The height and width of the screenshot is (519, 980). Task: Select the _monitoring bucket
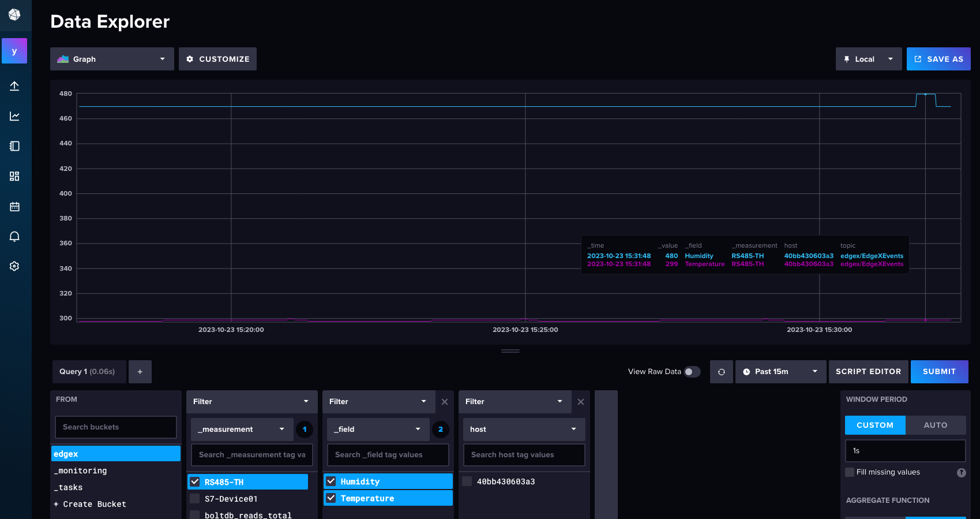point(81,471)
